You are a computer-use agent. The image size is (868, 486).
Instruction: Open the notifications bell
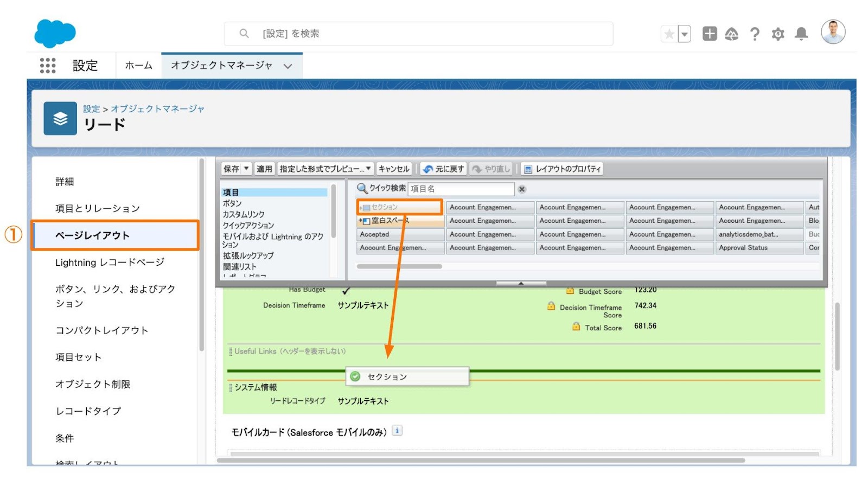[801, 34]
